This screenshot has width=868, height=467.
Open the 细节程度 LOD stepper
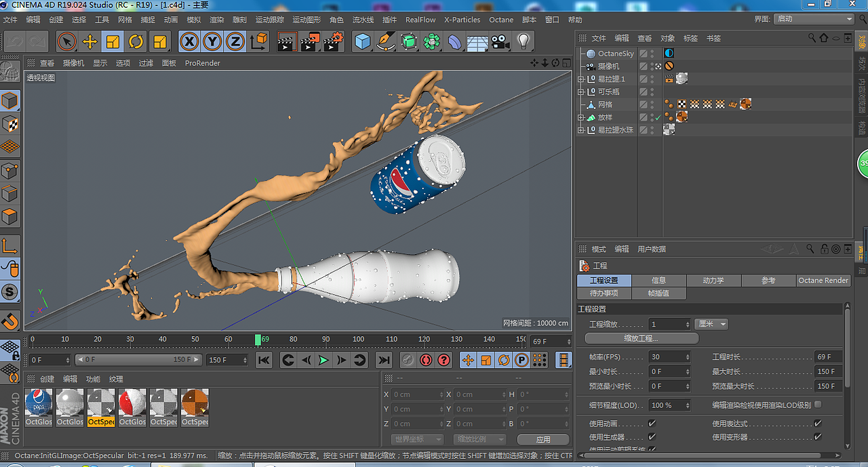(687, 405)
